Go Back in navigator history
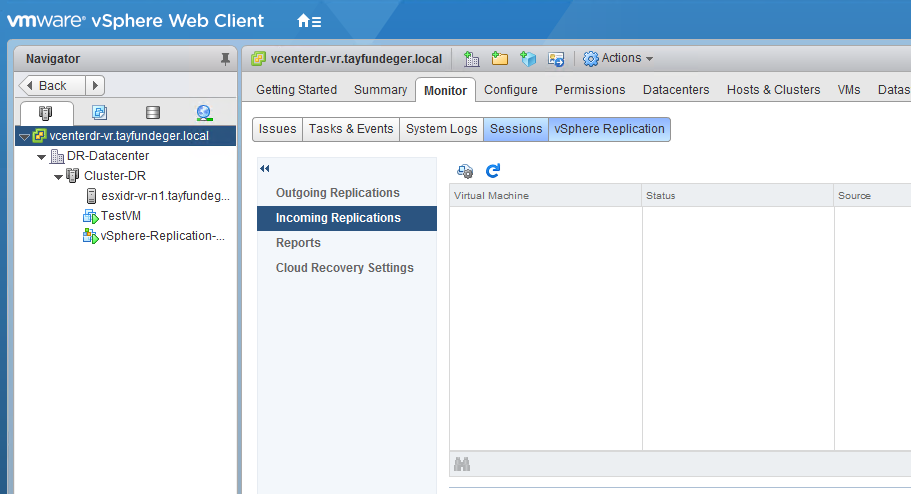The height and width of the screenshot is (494, 911). [52, 85]
